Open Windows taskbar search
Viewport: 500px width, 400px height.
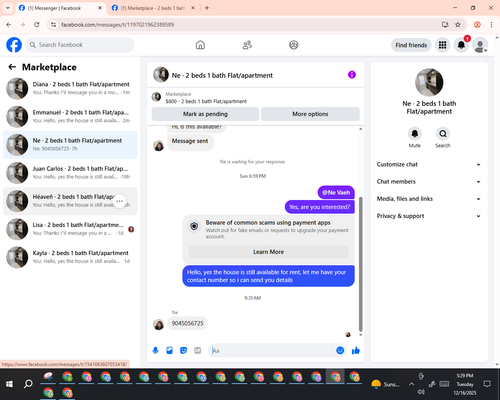click(x=28, y=384)
